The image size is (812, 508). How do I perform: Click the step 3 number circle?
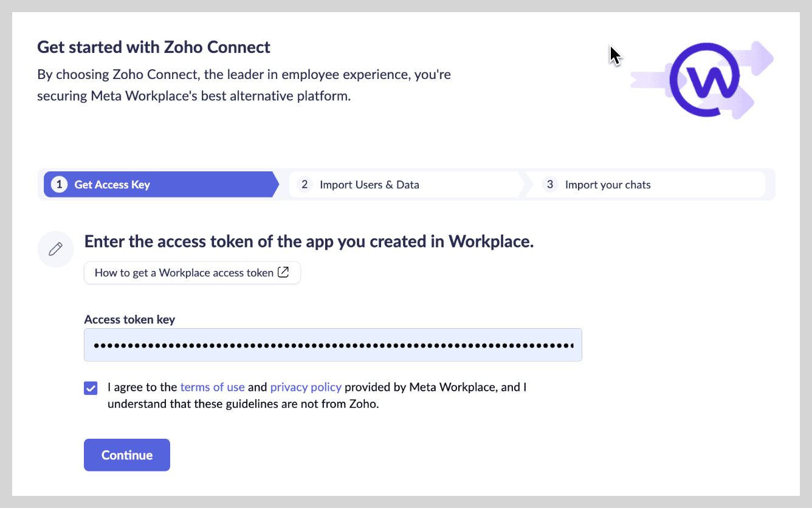pyautogui.click(x=549, y=185)
